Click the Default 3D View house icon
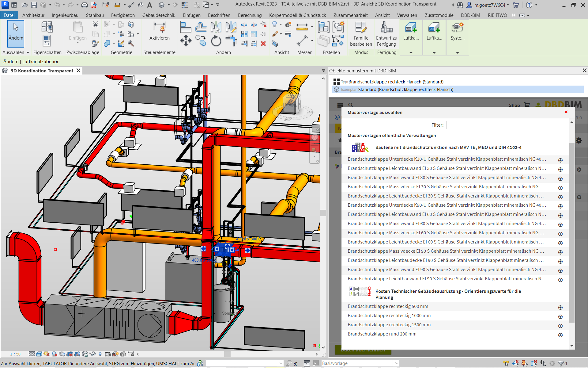Viewport: 588px width, 368px height. [x=161, y=5]
